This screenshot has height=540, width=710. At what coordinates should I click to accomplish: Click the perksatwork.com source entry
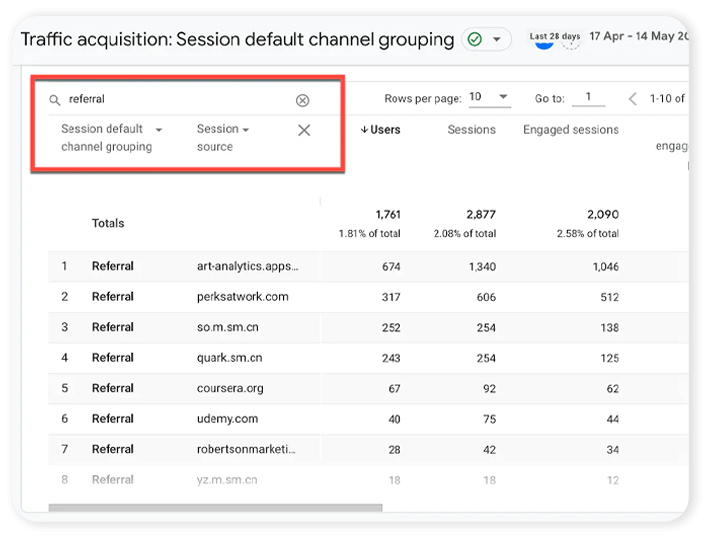point(243,297)
